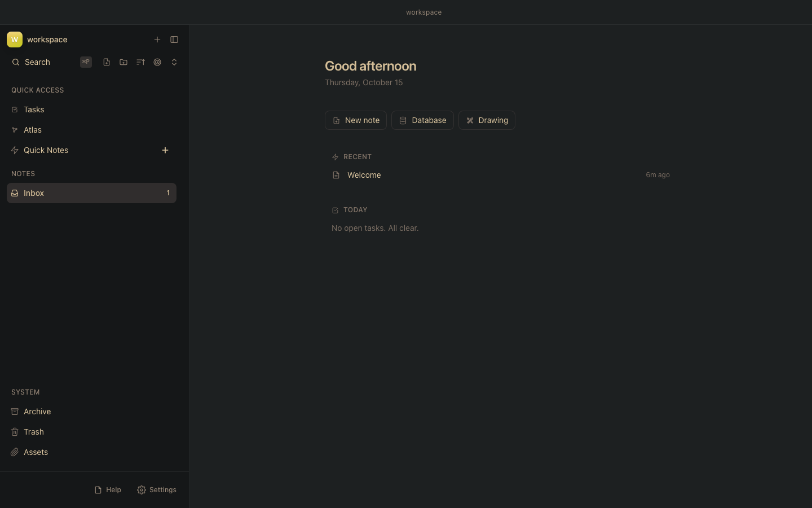
Task: Click 'No open tasks. All clear.' text
Action: 375,228
